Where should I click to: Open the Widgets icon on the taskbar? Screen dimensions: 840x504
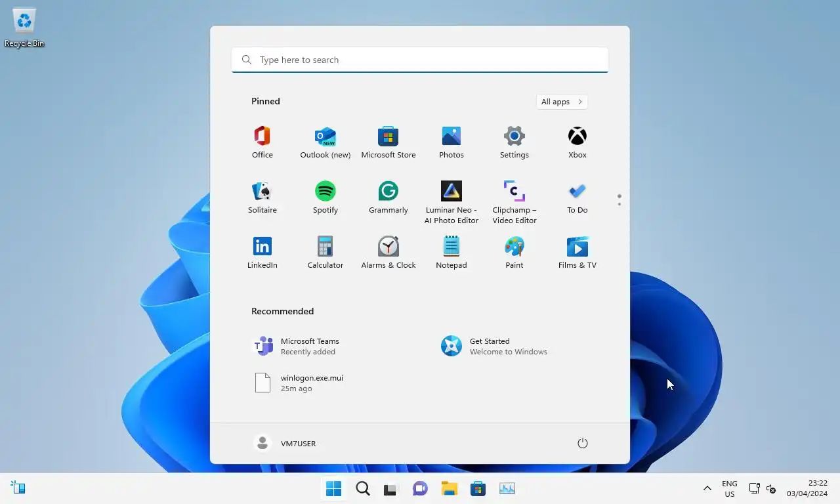click(18, 488)
